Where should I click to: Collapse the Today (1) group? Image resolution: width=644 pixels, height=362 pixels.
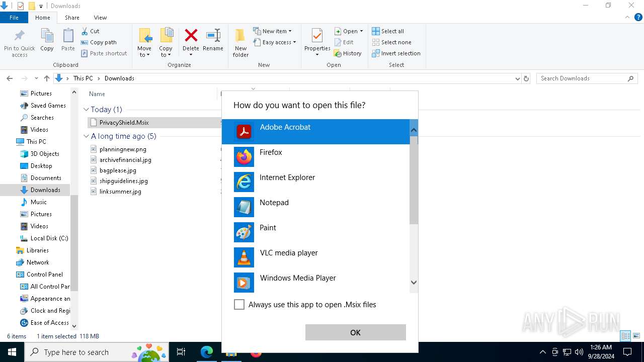[86, 110]
